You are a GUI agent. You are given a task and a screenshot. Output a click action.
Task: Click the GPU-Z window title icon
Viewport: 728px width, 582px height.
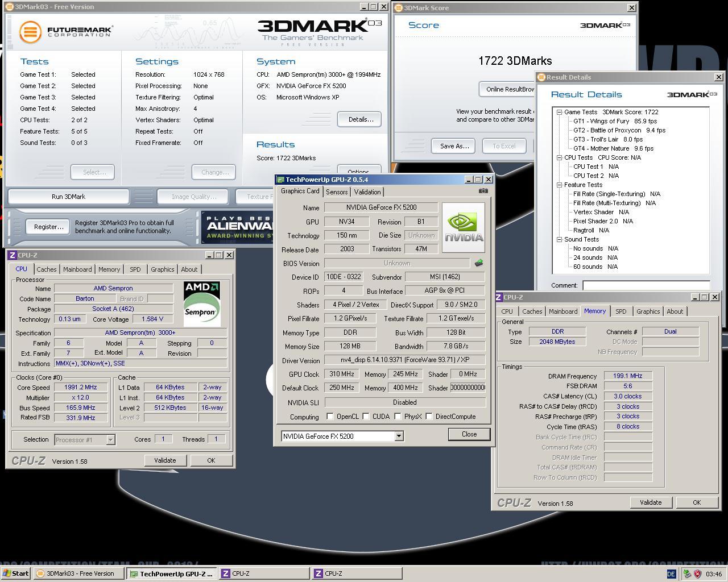280,180
